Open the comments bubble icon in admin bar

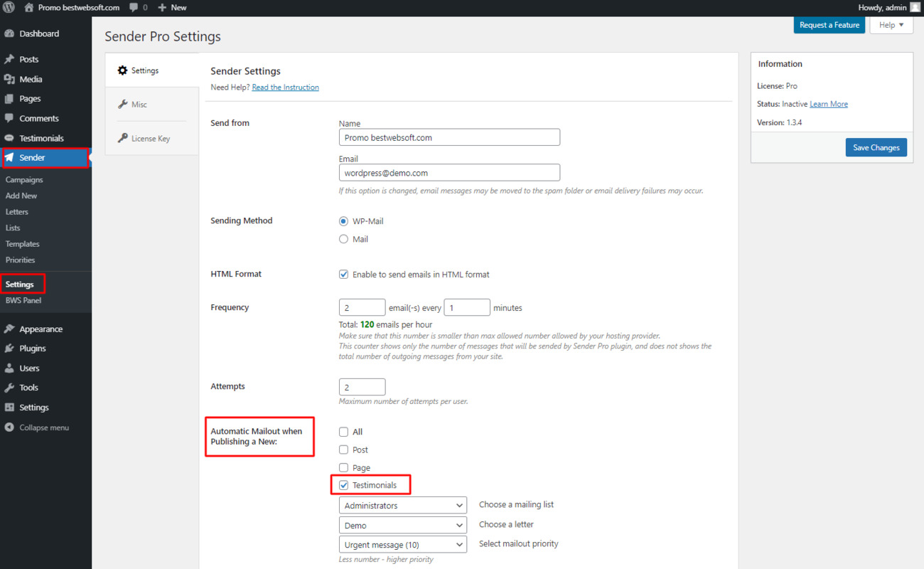tap(134, 8)
